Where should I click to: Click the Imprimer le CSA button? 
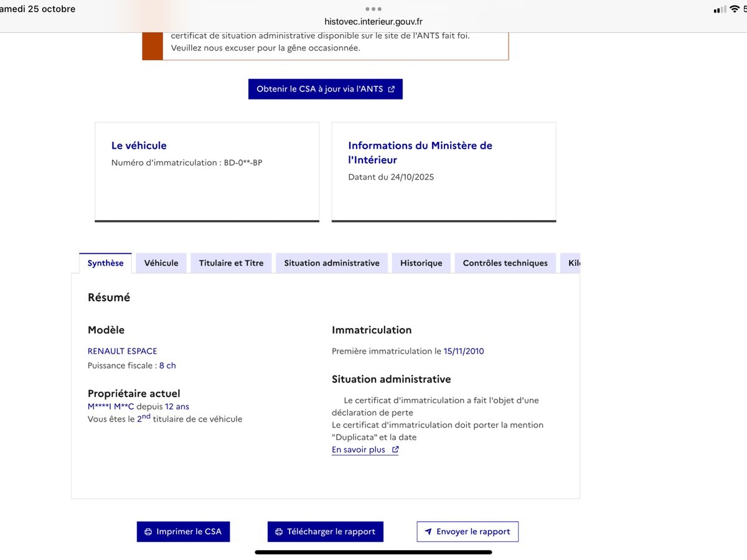183,531
